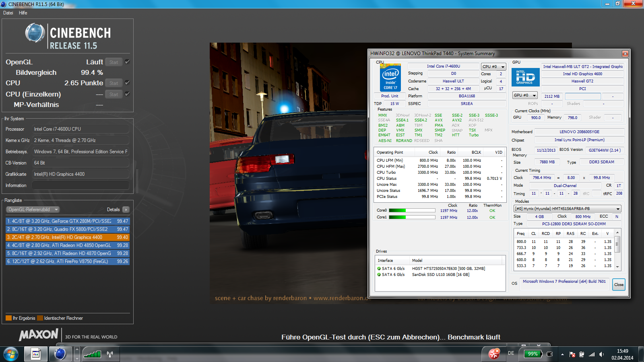This screenshot has width=644, height=362.
Task: Click Close button in HWiNFO summary
Action: 619,284
